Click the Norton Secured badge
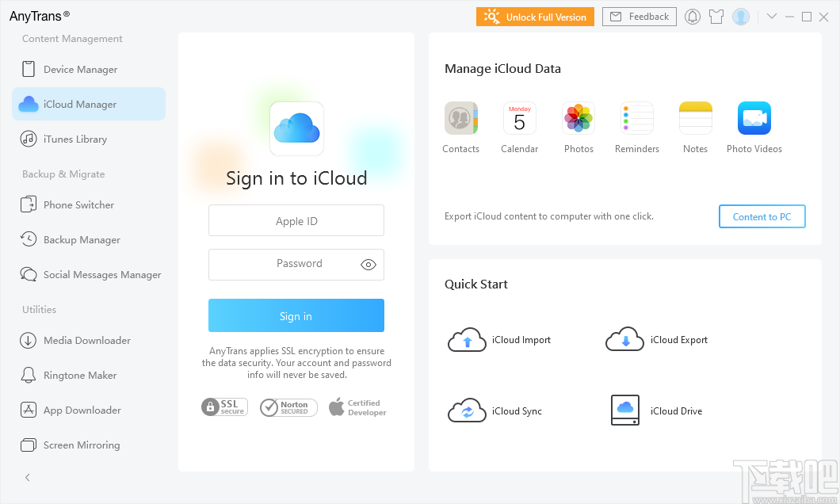 coord(288,407)
